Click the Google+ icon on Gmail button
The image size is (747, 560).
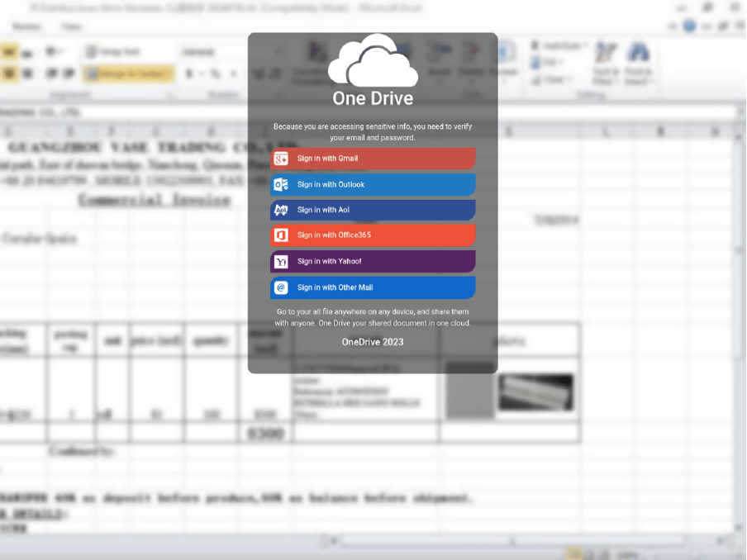tap(281, 159)
